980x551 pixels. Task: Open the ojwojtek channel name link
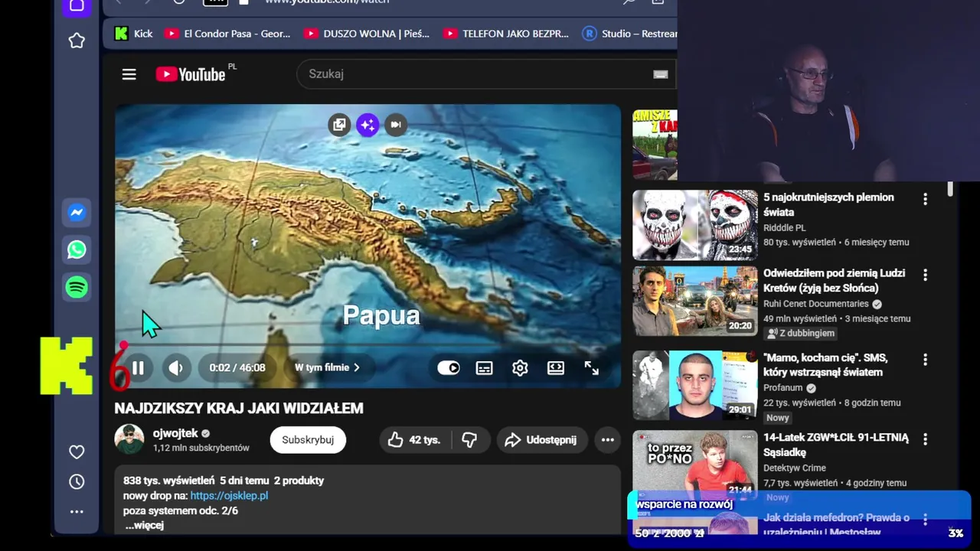pos(175,433)
